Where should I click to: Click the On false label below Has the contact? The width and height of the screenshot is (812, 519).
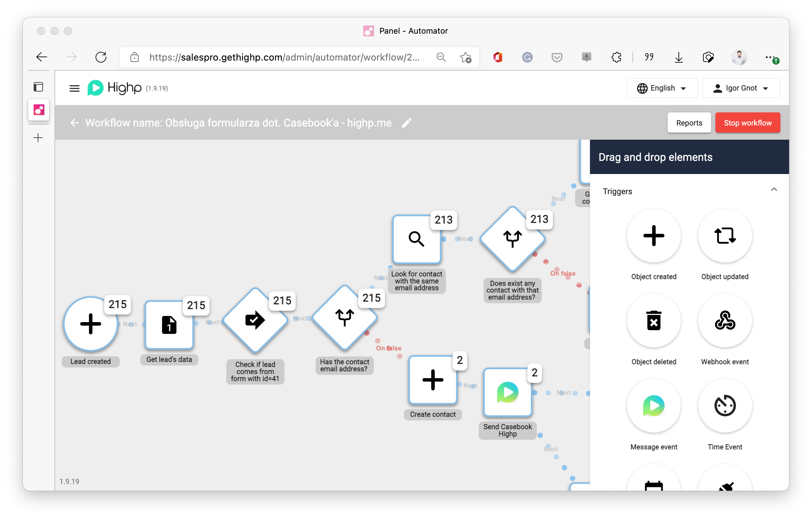click(389, 348)
